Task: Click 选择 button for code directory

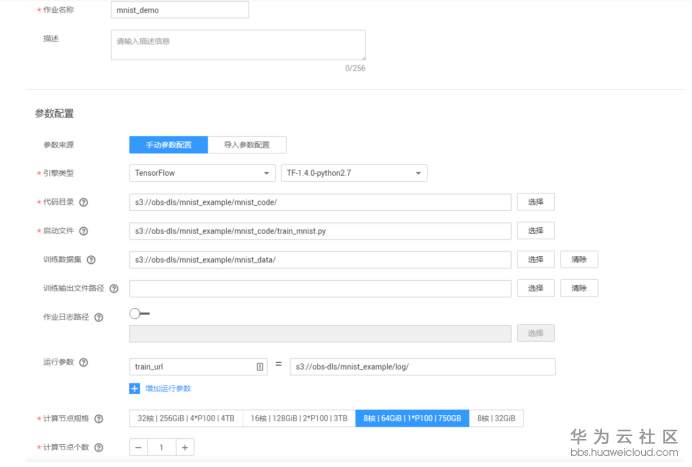Action: tap(536, 202)
